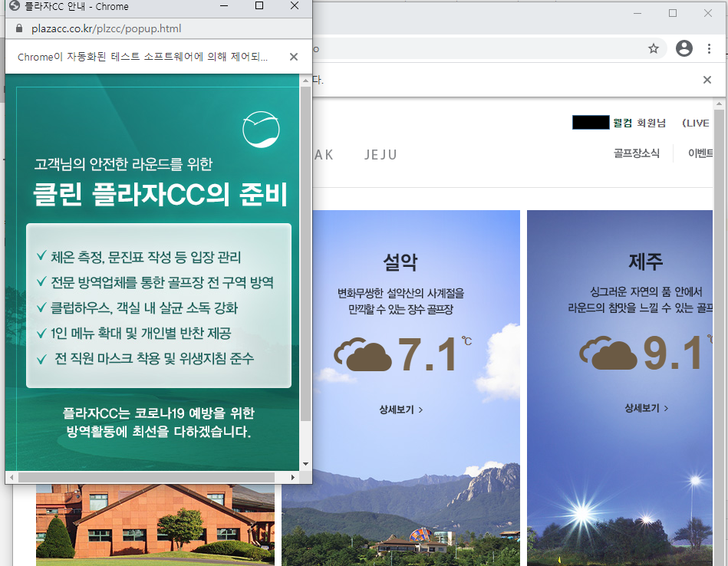Dismiss the automation notice in popup window
Image resolution: width=728 pixels, height=566 pixels.
tap(294, 57)
